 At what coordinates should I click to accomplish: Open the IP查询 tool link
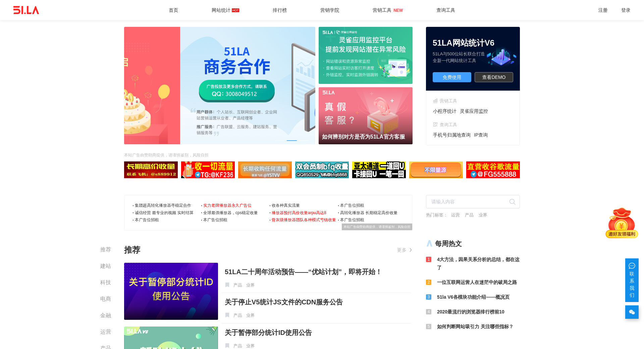click(481, 135)
